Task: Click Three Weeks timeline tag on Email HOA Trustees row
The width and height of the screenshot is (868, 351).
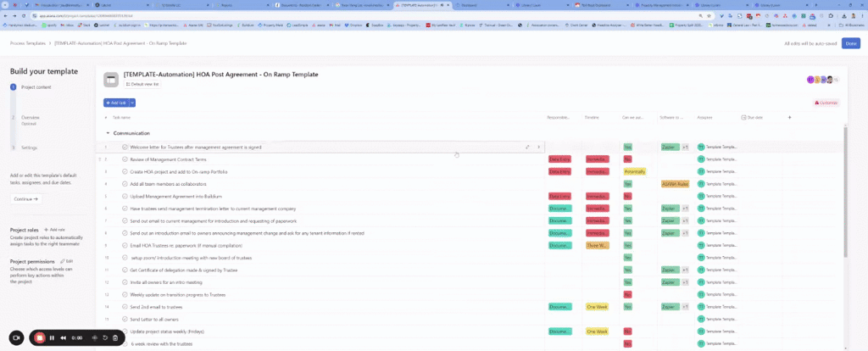Action: click(598, 245)
